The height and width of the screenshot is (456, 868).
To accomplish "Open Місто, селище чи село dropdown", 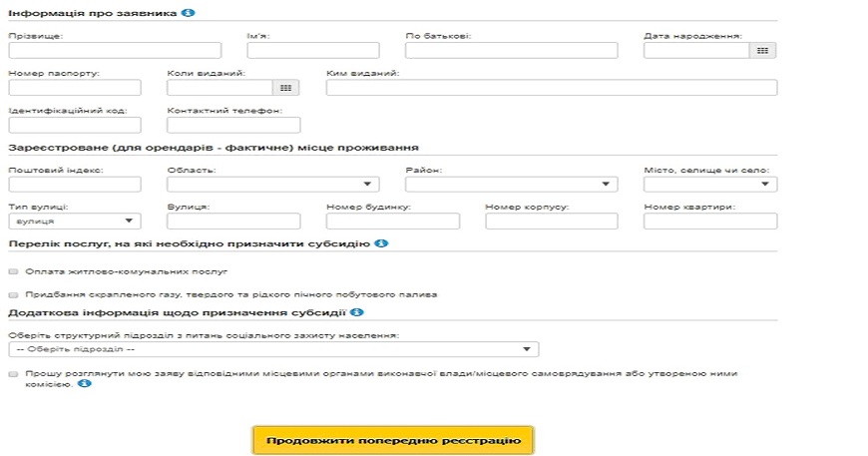I will pyautogui.click(x=710, y=185).
